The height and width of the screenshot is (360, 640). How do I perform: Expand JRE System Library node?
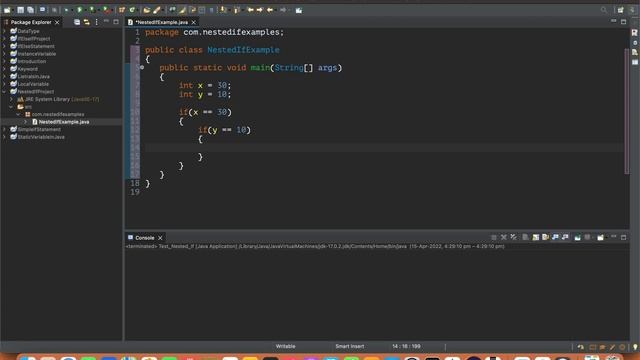(11, 99)
